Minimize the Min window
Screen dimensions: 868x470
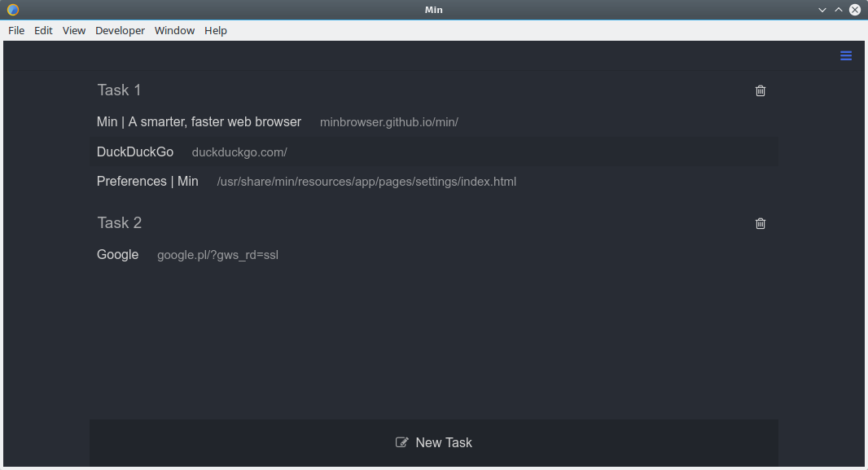point(822,10)
